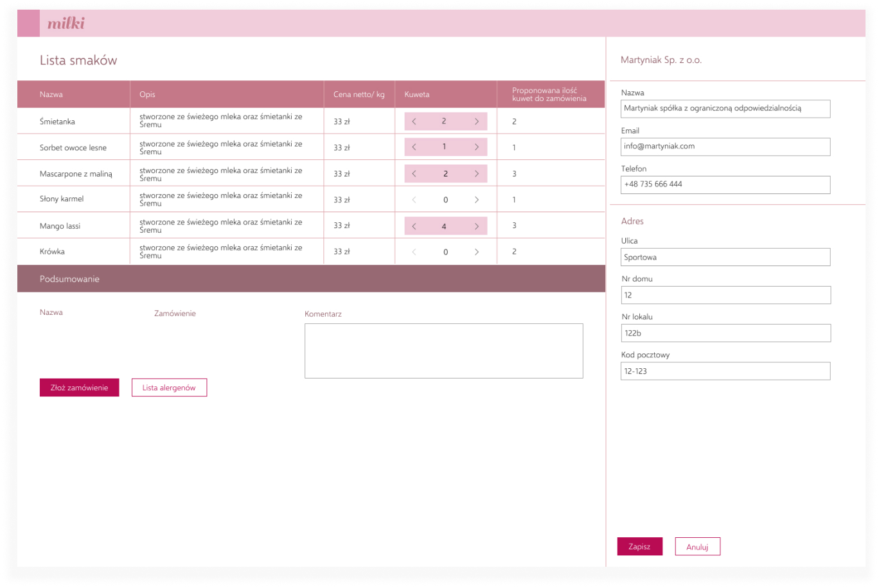879x588 pixels.
Task: Save company details with Zapisz
Action: click(x=639, y=547)
